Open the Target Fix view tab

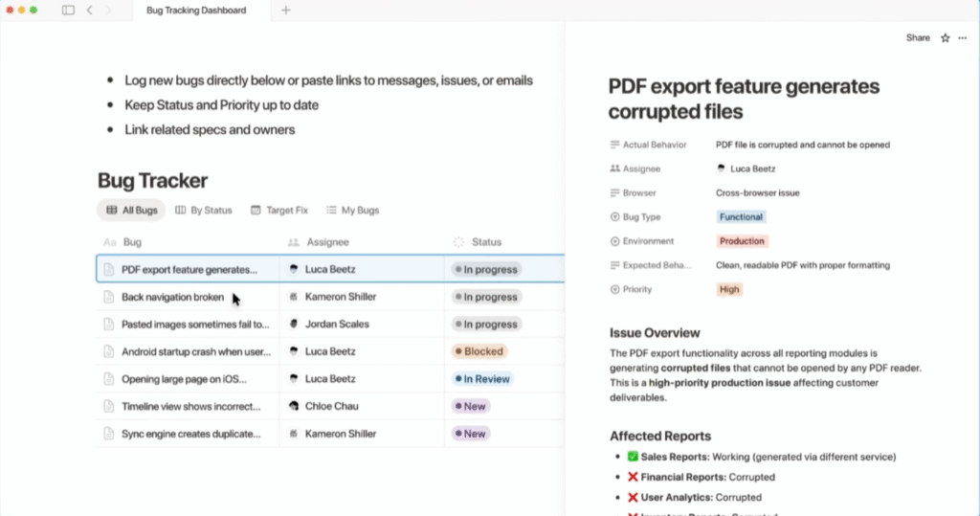coord(279,211)
